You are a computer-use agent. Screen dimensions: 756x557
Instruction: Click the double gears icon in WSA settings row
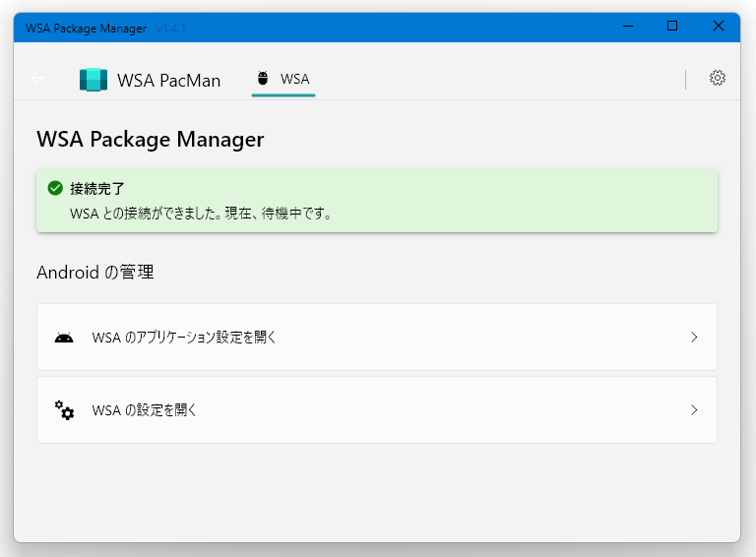[64, 410]
